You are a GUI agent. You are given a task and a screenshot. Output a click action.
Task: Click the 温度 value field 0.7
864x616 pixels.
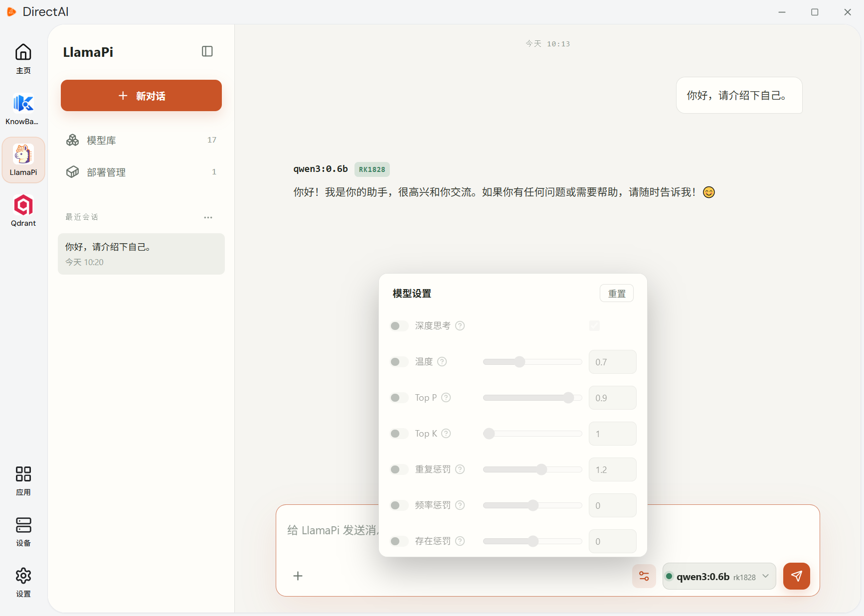612,362
